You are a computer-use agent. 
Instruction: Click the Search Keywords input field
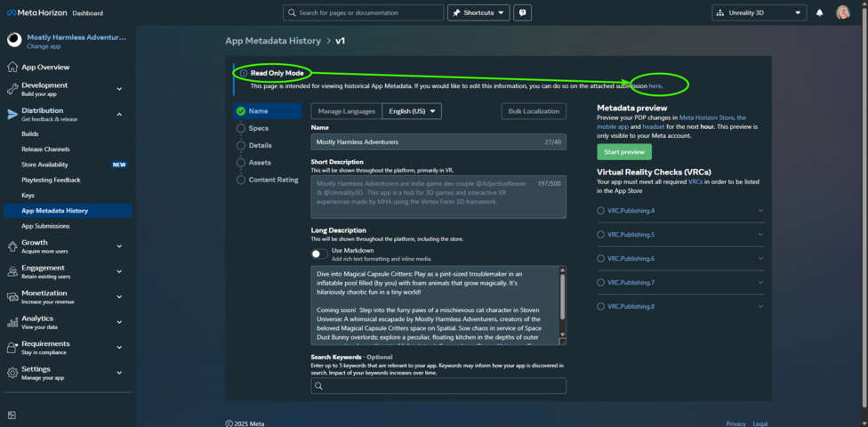(438, 386)
